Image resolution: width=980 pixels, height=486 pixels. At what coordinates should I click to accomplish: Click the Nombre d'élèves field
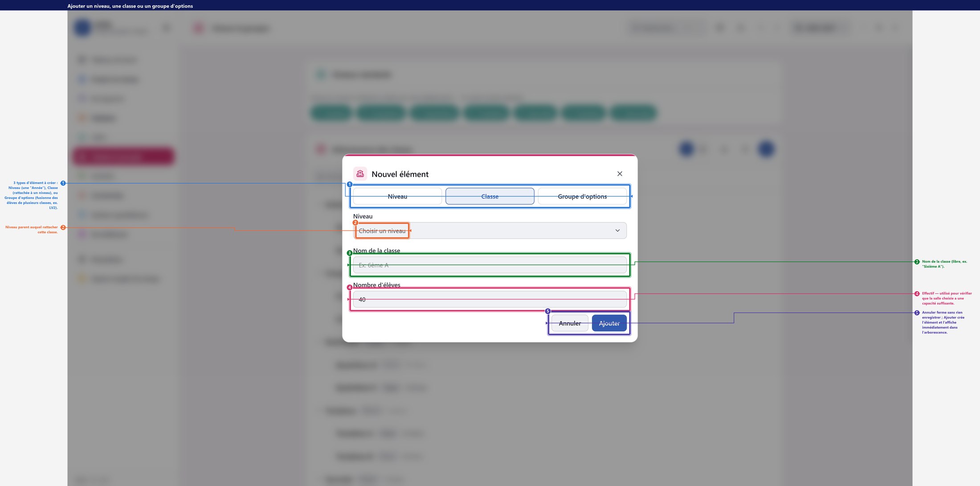pos(490,299)
